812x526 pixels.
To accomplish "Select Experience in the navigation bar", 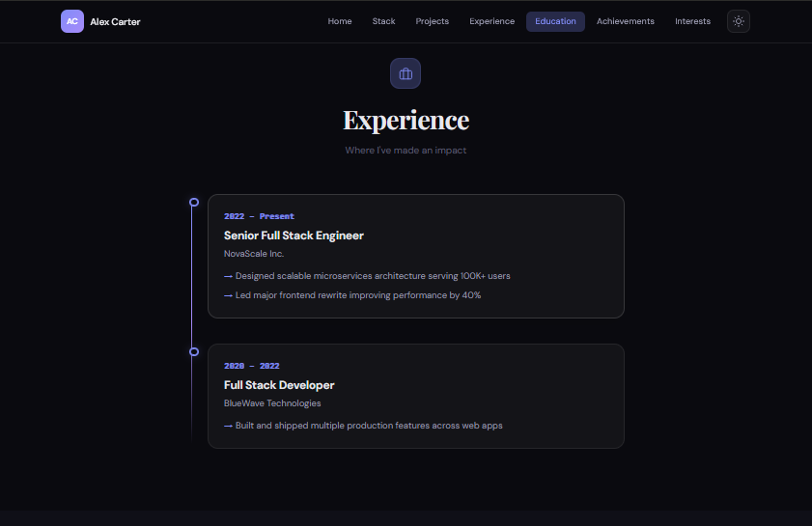I will tap(492, 21).
